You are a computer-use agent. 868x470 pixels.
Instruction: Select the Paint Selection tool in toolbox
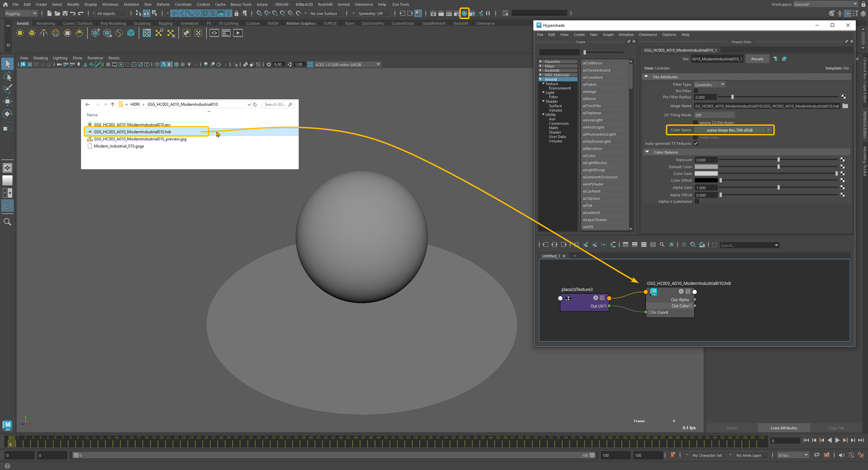(x=7, y=89)
